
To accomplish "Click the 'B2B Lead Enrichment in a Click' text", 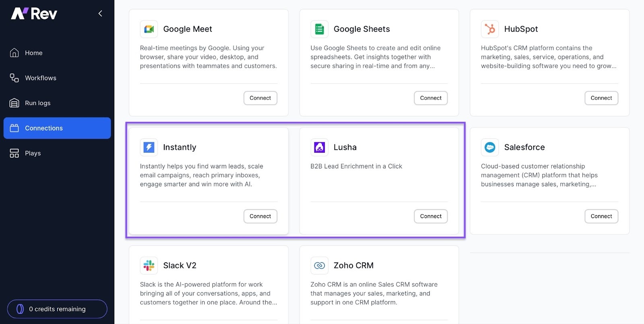I will (x=356, y=166).
